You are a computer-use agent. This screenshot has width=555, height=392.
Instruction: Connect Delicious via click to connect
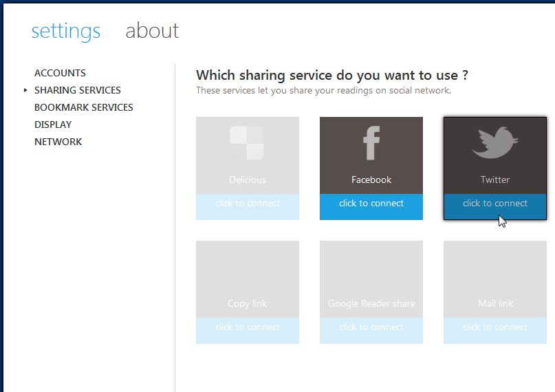click(x=248, y=206)
